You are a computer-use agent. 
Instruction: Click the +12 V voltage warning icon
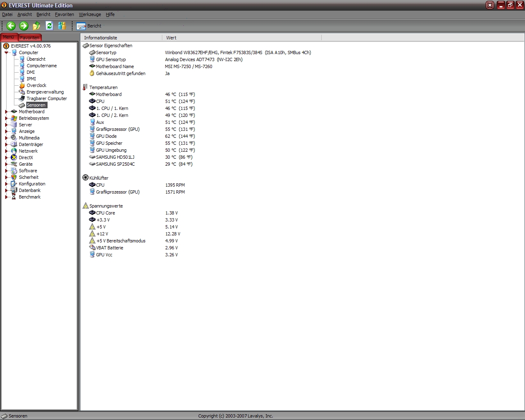[92, 234]
